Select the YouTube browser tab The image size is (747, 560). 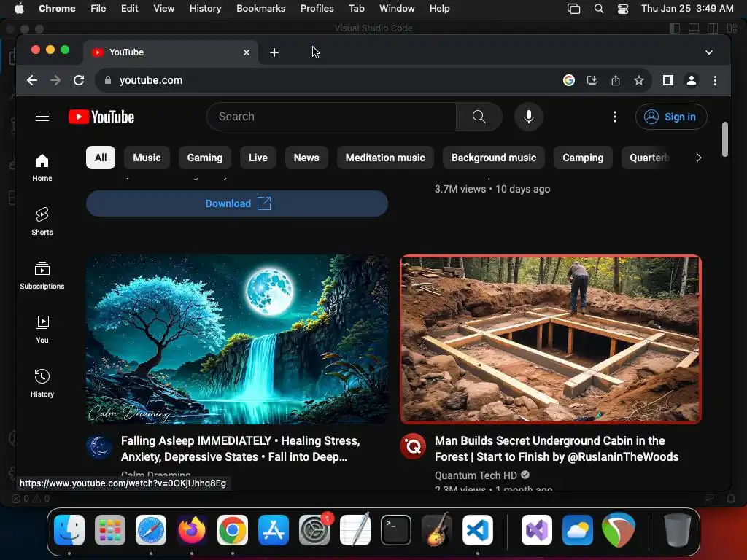(171, 52)
